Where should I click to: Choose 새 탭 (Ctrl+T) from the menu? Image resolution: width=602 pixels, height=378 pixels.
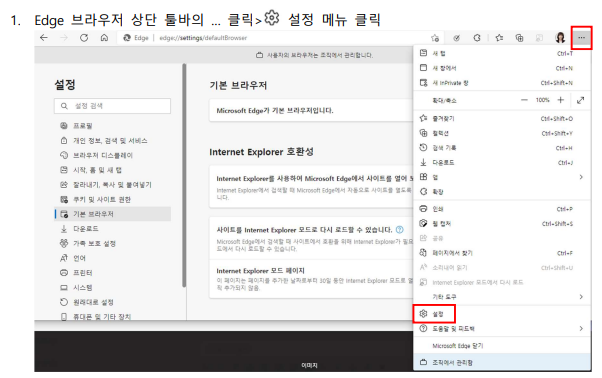[502, 53]
